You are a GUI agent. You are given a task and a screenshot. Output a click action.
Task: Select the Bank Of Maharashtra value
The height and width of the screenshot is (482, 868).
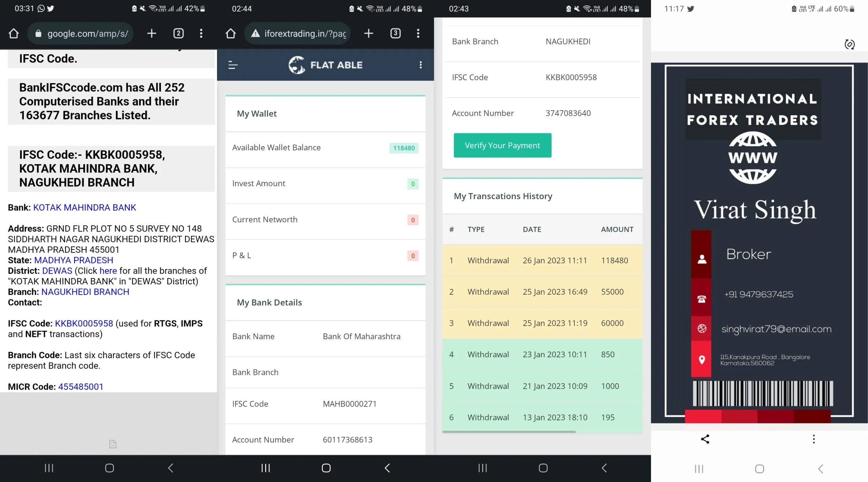362,337
